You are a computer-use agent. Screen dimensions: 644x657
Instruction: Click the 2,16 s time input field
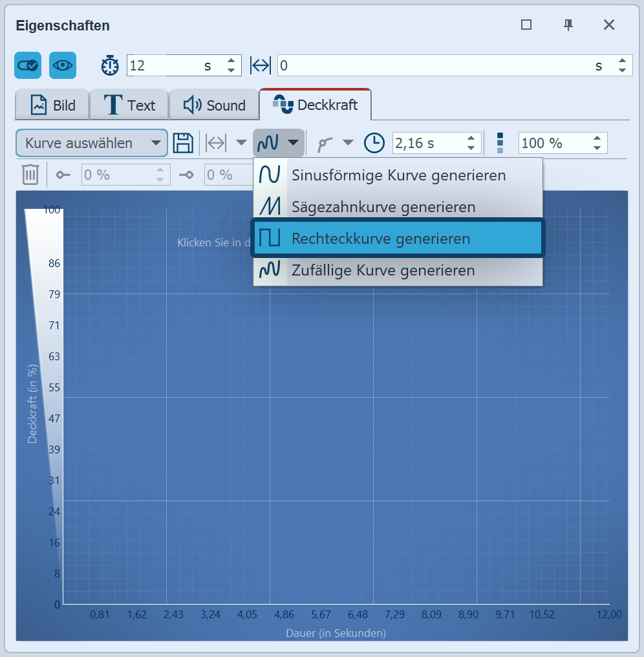(x=427, y=144)
